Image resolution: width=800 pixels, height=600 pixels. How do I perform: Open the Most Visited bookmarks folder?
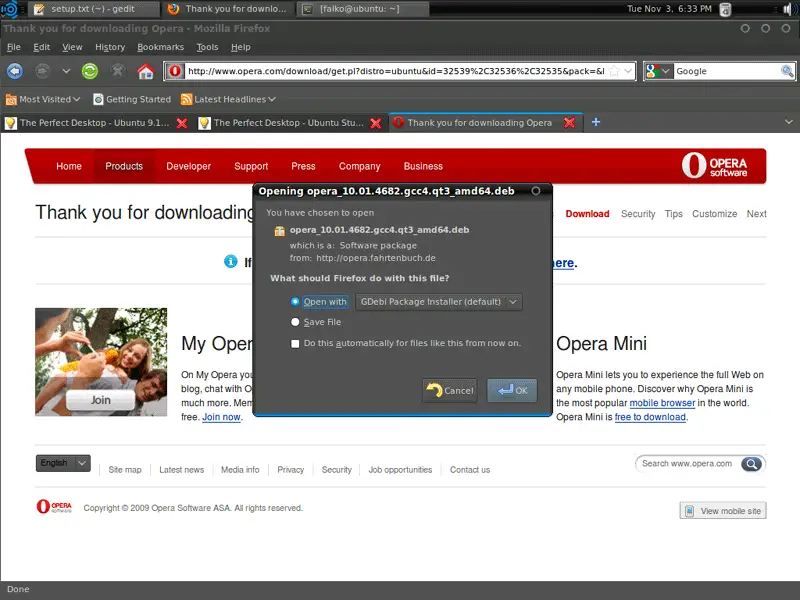[43, 99]
